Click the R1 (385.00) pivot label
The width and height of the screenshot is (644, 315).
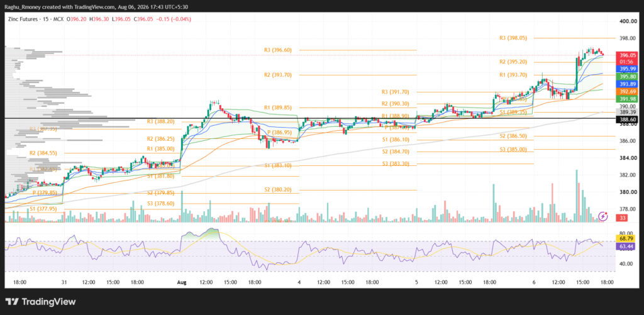[160, 148]
